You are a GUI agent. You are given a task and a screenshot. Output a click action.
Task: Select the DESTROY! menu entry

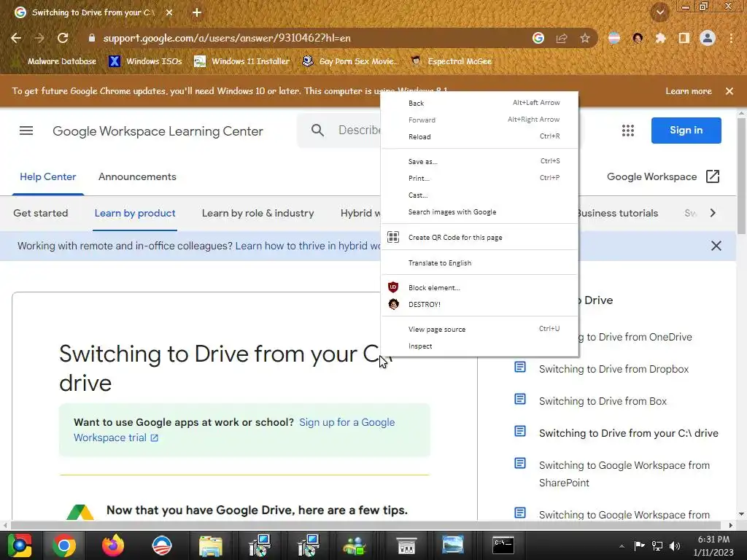480,304
